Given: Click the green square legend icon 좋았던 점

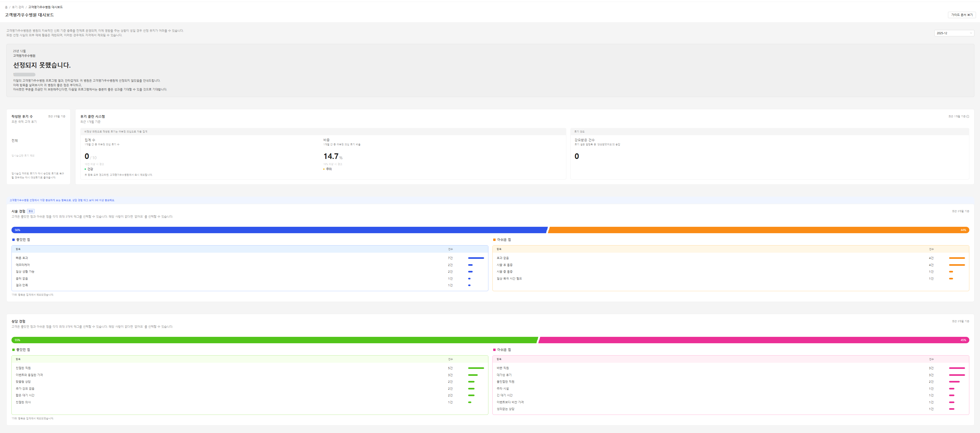Looking at the screenshot, I should point(13,350).
